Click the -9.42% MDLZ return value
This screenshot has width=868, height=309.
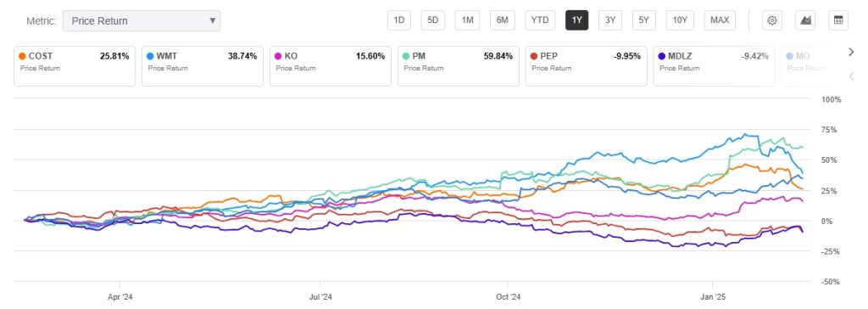pos(755,56)
